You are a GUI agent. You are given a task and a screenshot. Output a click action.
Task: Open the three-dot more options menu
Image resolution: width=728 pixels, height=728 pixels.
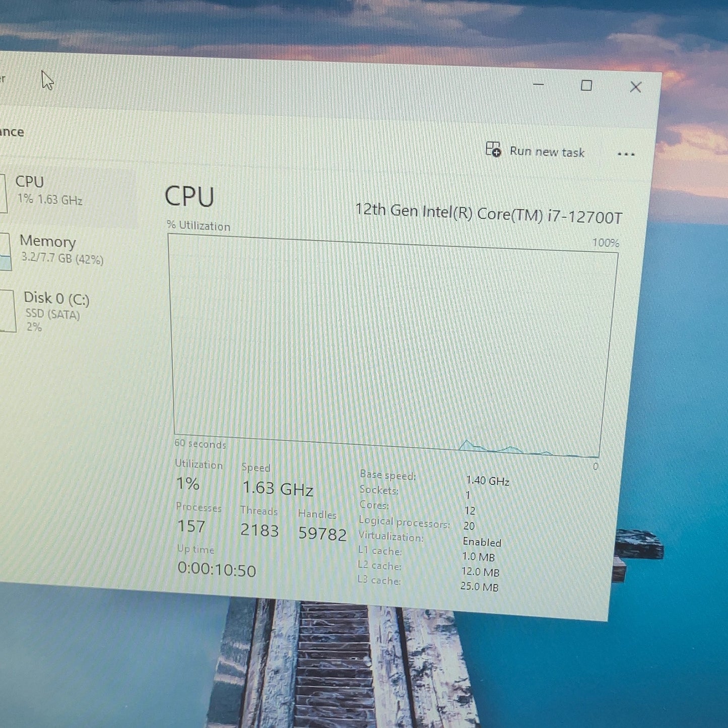[626, 154]
